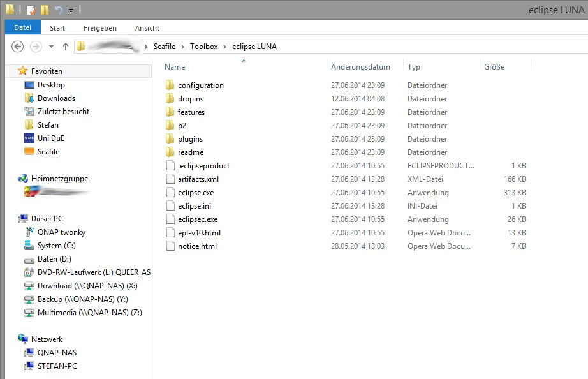The height and width of the screenshot is (379, 588).
Task: Sort by the Änderungsdatum column header
Action: tap(360, 67)
